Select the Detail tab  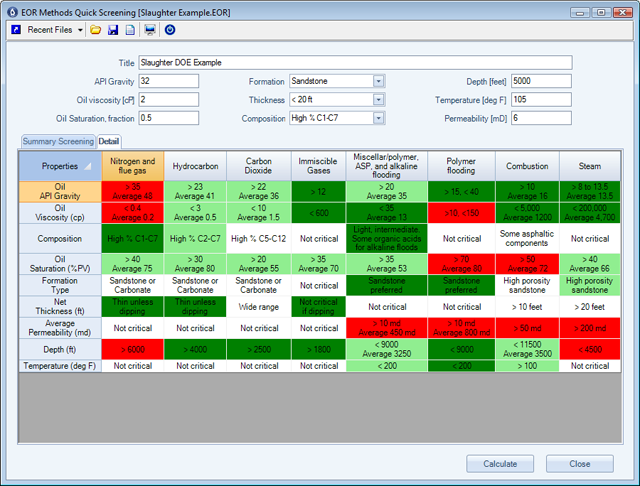(x=109, y=141)
